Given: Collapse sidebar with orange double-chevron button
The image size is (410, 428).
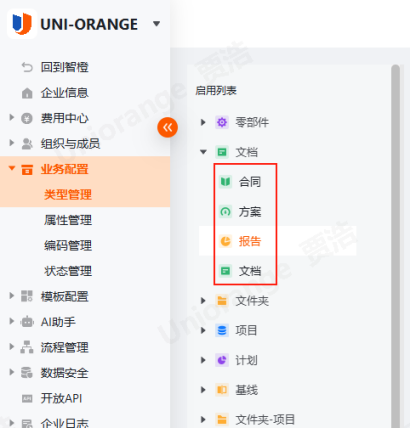Looking at the screenshot, I should pyautogui.click(x=167, y=127).
